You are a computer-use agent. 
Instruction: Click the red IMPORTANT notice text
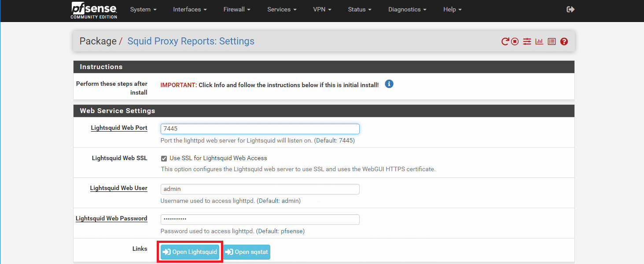(178, 85)
